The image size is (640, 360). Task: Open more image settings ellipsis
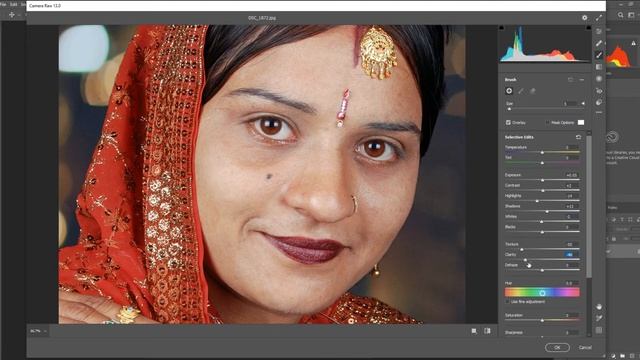(x=599, y=112)
